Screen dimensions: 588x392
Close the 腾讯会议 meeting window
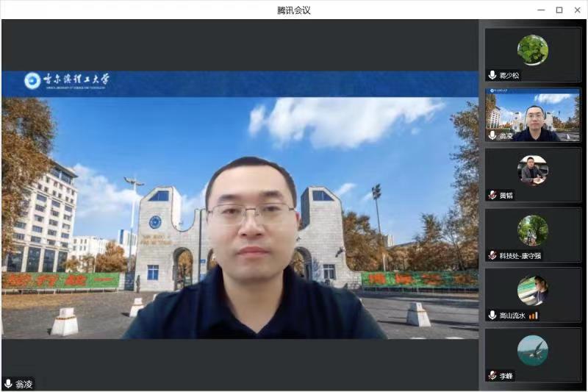[x=577, y=10]
